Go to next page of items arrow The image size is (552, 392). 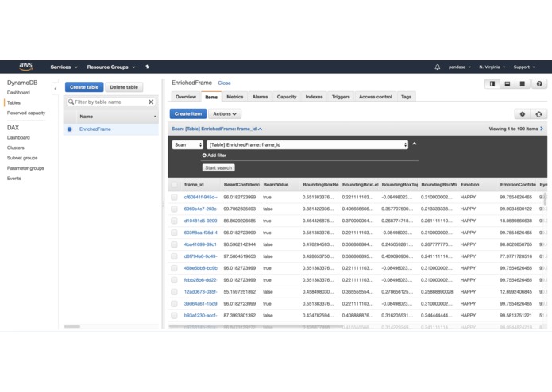(x=542, y=129)
